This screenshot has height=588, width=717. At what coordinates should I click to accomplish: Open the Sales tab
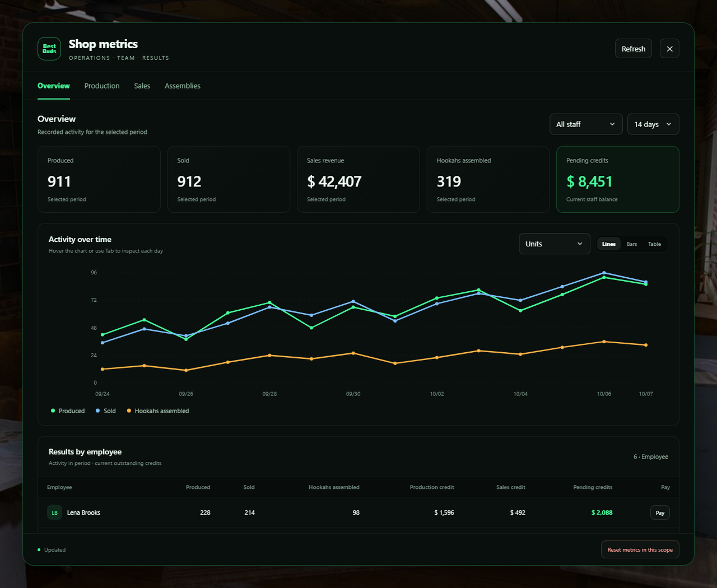tap(142, 86)
